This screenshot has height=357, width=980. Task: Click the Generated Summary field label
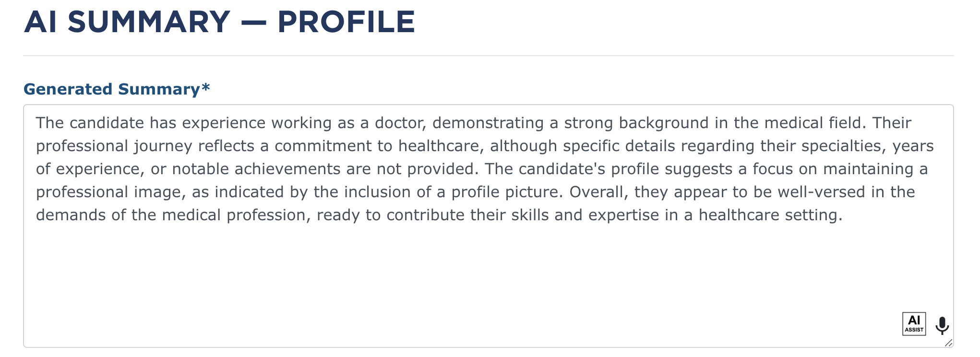(x=111, y=89)
